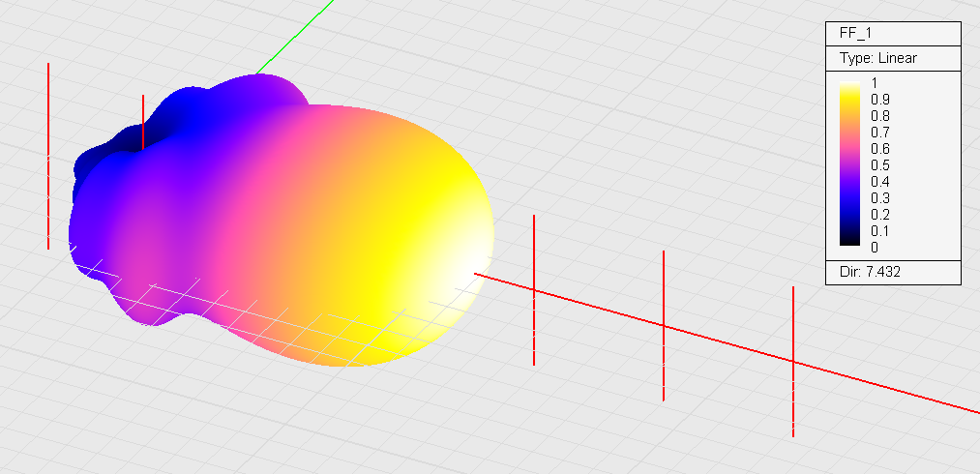
Task: Select the tallest red element at far left
Action: [x=48, y=156]
